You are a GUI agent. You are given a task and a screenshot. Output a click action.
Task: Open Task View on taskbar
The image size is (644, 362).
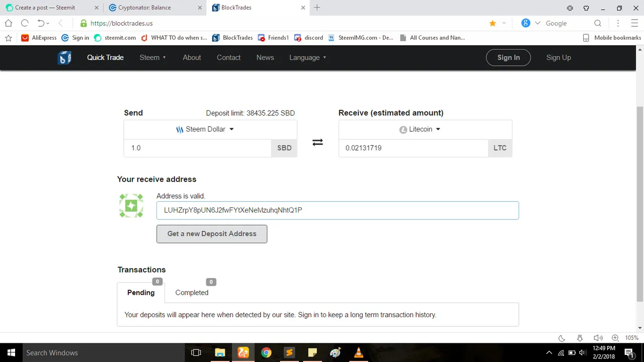(x=196, y=352)
